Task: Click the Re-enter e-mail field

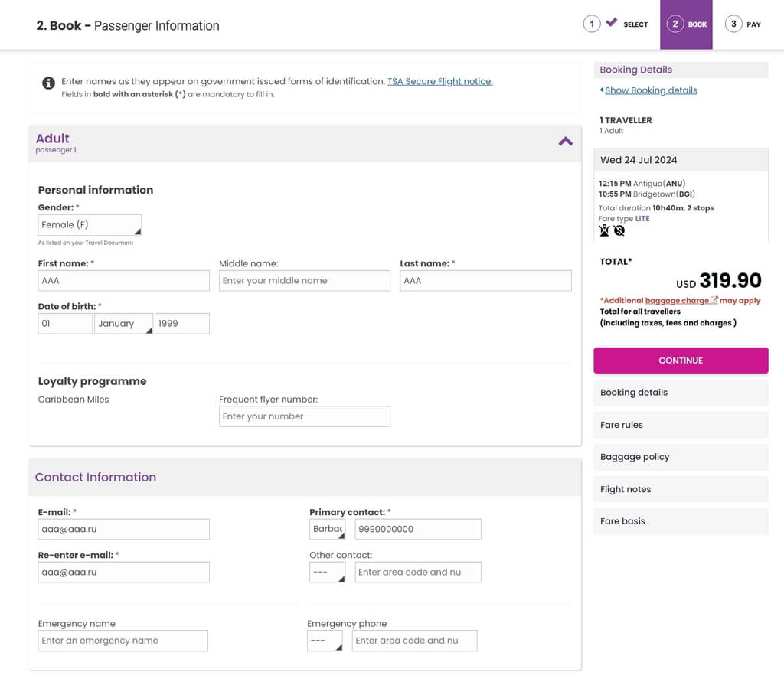Action: pos(123,572)
